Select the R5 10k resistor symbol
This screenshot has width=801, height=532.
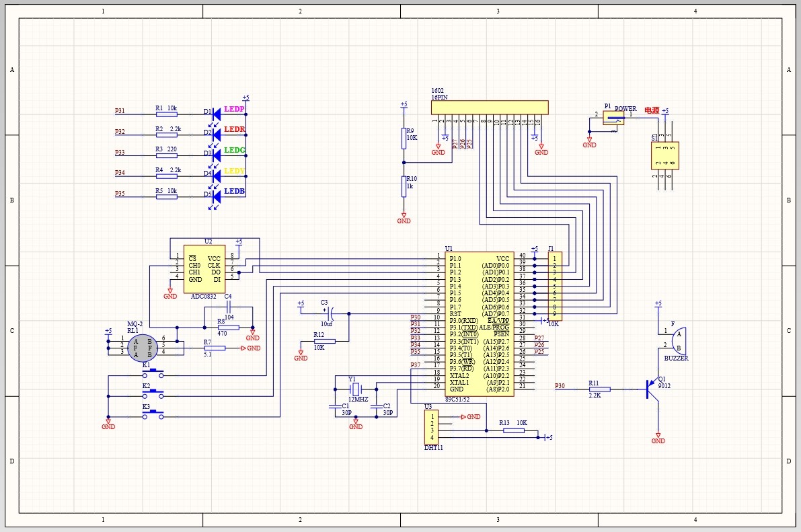pos(167,197)
